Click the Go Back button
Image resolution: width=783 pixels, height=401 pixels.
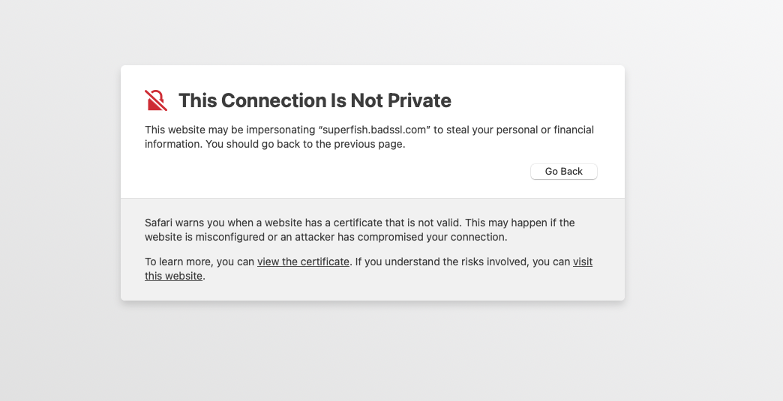pos(564,171)
